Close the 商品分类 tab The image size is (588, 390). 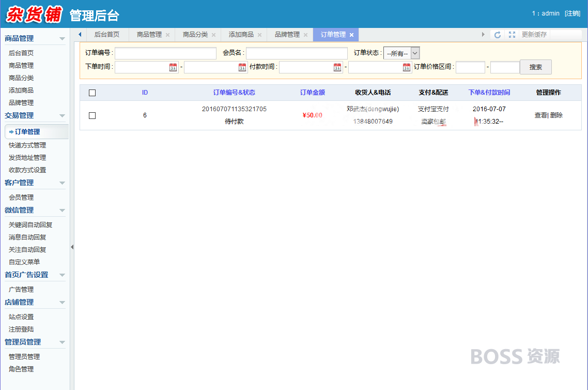[x=214, y=35]
